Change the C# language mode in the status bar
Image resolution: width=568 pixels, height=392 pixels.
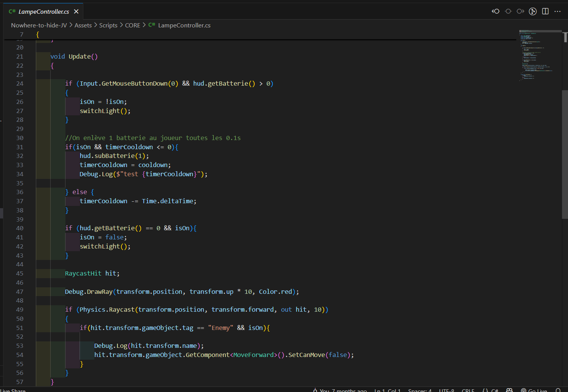(495, 390)
